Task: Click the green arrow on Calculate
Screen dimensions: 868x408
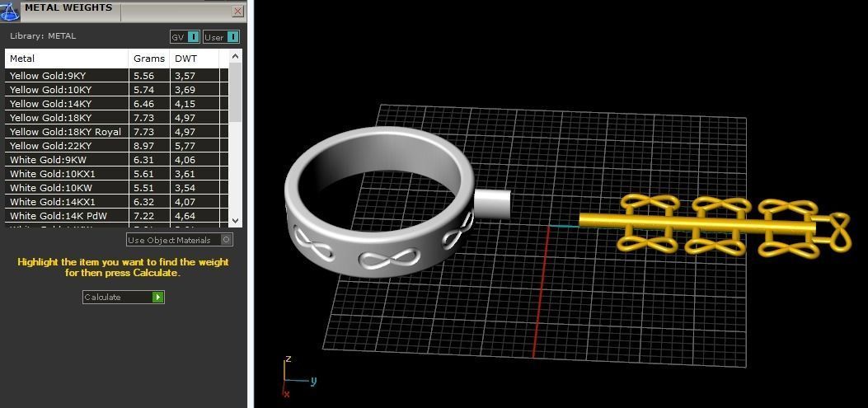Action: 157,298
